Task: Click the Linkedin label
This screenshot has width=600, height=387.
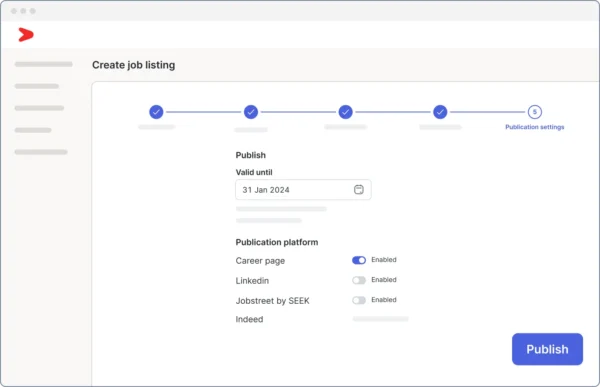Action: tap(252, 281)
